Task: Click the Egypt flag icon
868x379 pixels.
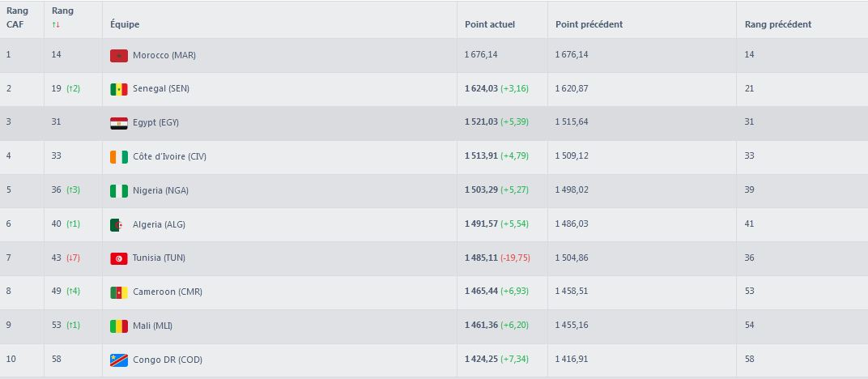Action: tap(119, 123)
